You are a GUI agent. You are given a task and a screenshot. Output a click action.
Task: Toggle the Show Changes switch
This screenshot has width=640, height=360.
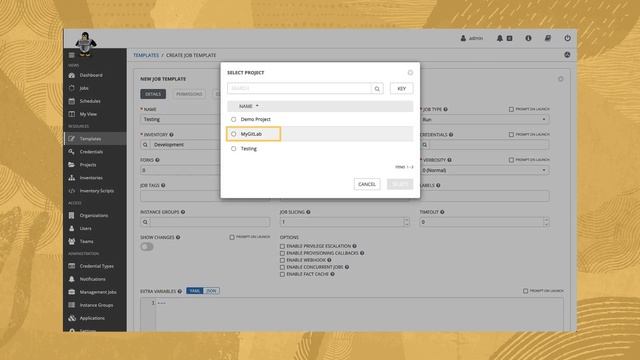point(147,247)
